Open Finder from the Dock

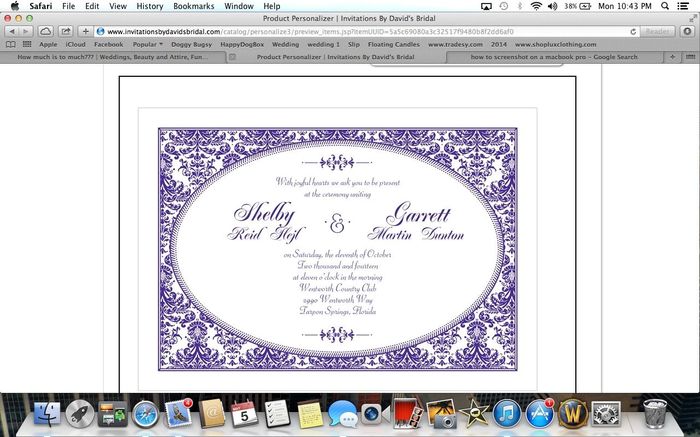[47, 414]
